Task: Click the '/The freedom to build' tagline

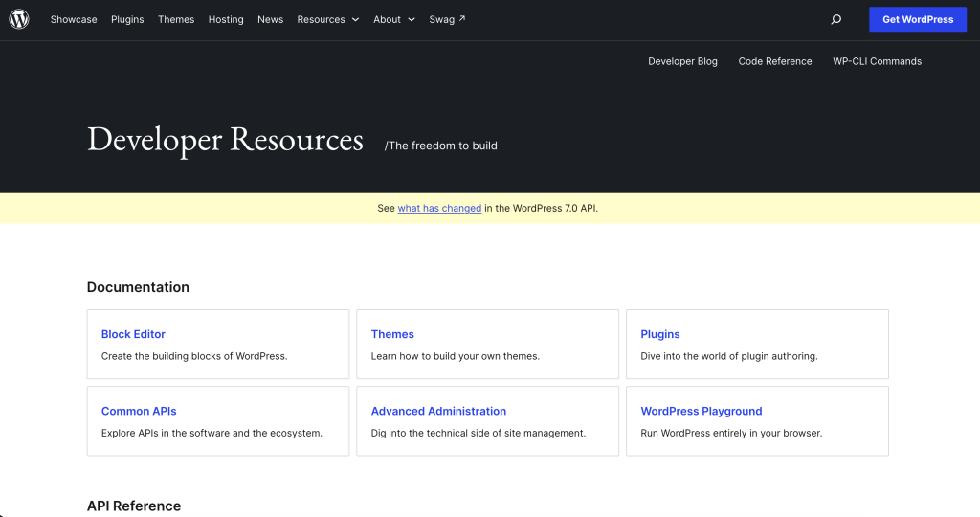Action: coord(440,146)
